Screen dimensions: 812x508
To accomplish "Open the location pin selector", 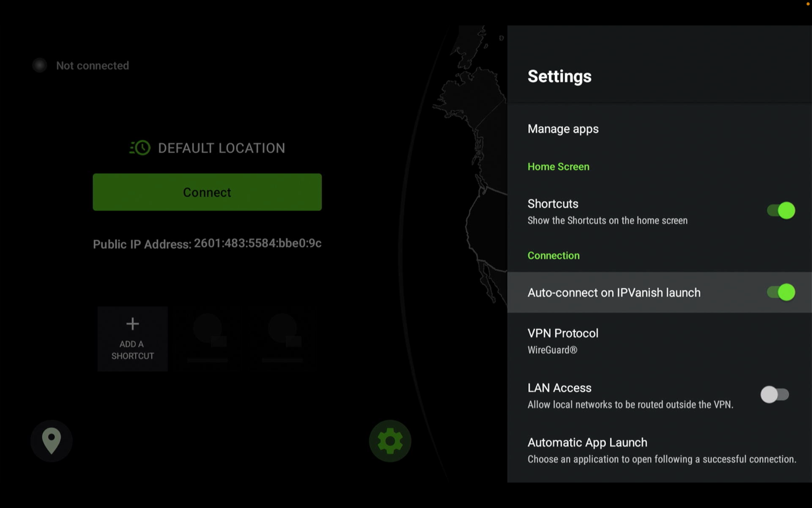I will tap(51, 440).
